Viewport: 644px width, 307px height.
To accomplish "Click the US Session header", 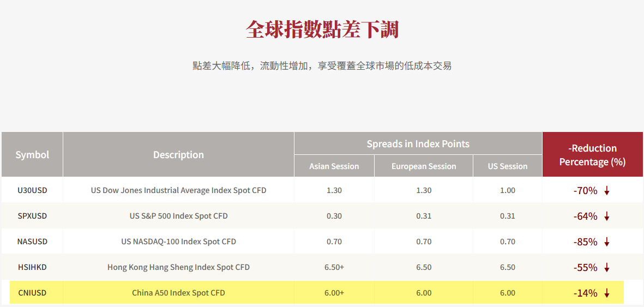I will point(507,166).
